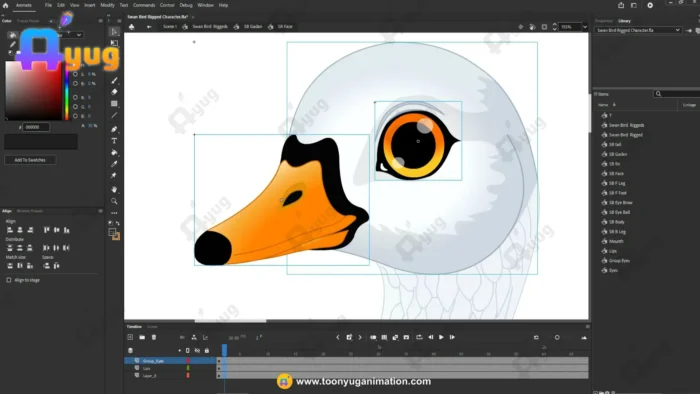
Task: Select the Eyedropper tool
Action: point(114,164)
